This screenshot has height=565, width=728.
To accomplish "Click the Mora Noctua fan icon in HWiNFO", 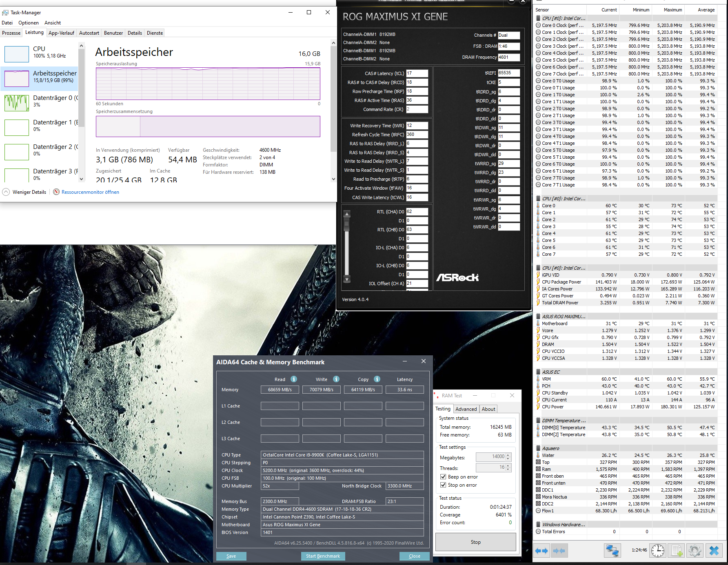I will click(x=538, y=497).
